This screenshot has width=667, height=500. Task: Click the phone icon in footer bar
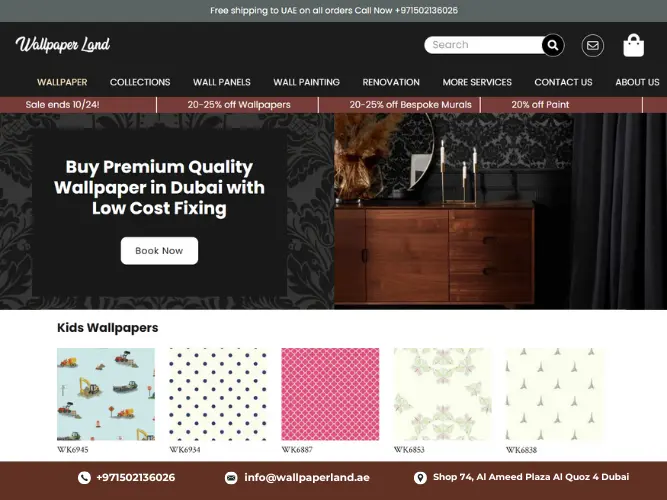point(84,477)
